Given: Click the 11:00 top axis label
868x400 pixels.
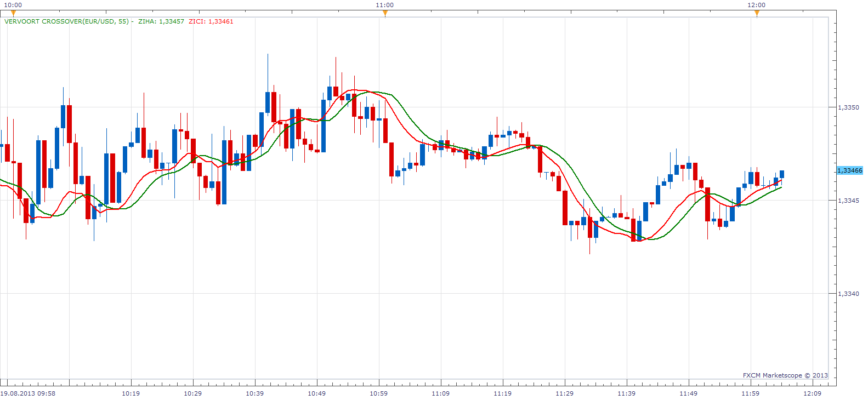Looking at the screenshot, I should tap(385, 5).
